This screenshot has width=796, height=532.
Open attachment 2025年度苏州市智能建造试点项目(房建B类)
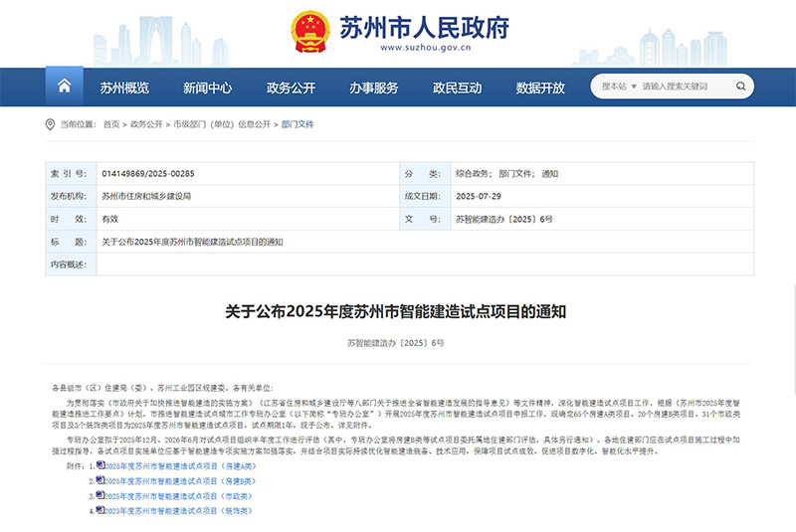coord(180,480)
